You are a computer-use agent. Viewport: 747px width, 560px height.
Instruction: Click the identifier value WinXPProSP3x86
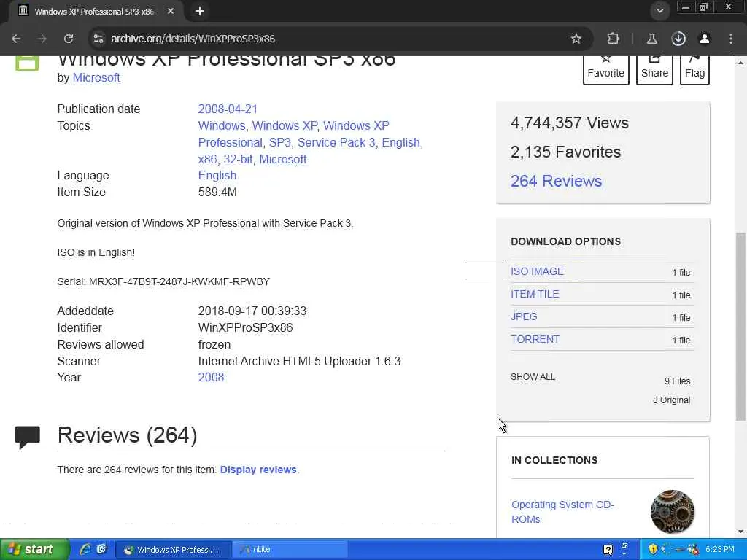point(245,327)
